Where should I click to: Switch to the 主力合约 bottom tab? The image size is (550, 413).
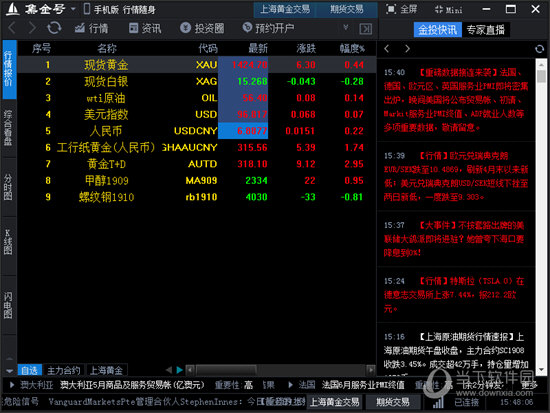tap(63, 370)
